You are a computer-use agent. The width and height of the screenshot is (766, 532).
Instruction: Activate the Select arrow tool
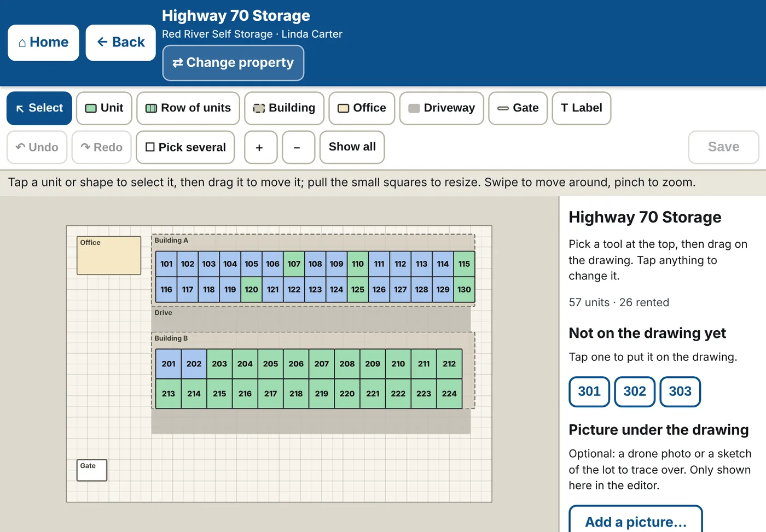click(39, 108)
